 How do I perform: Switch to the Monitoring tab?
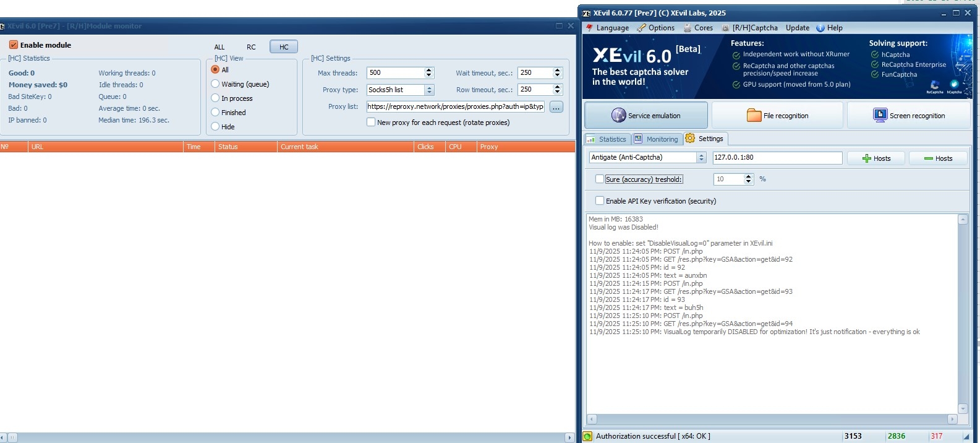pyautogui.click(x=662, y=139)
